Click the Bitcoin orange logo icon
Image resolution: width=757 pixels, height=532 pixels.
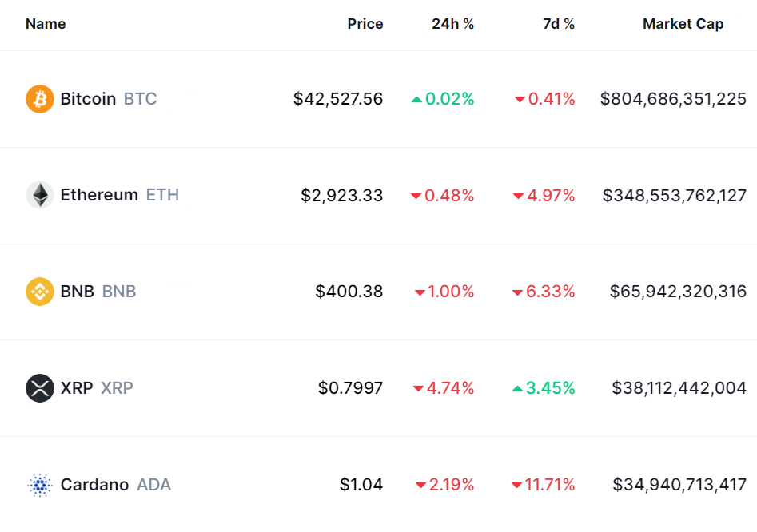tap(40, 99)
